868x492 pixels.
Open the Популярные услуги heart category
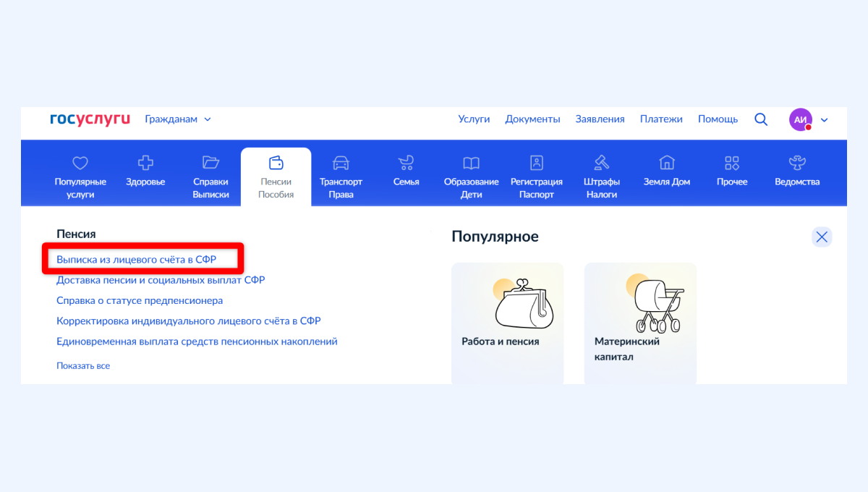(80, 176)
